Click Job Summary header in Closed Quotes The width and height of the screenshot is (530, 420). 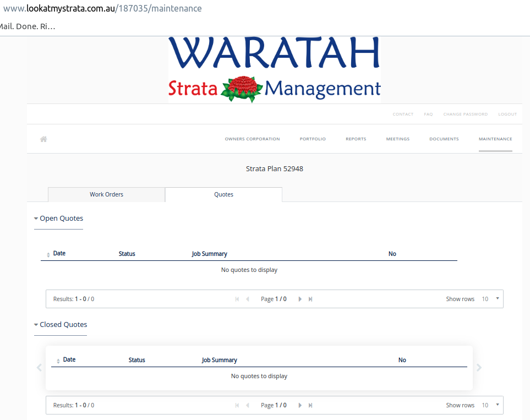(219, 360)
